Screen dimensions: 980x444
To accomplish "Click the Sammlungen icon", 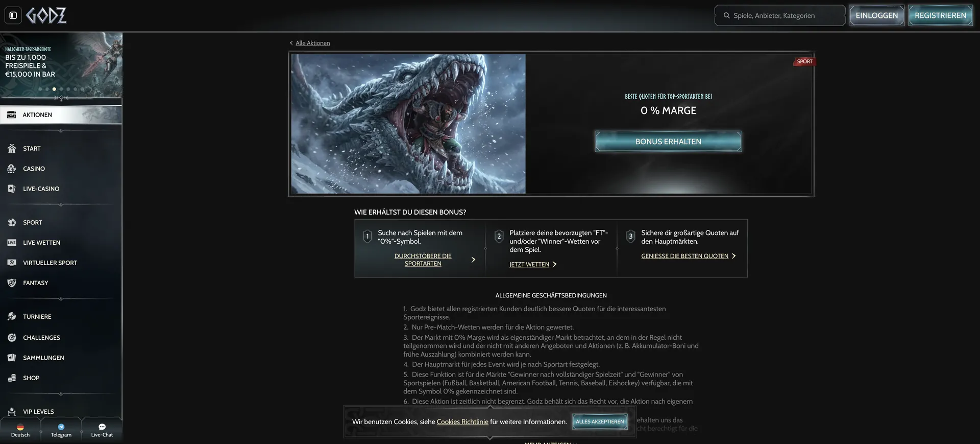I will click(12, 358).
